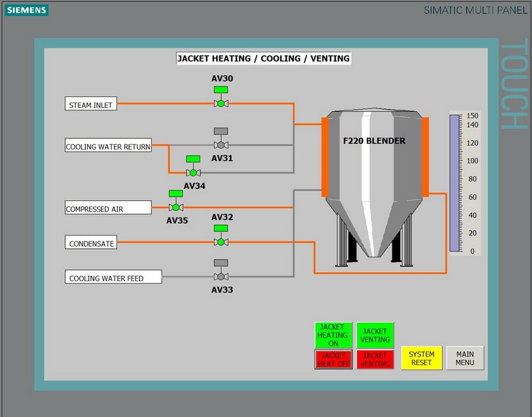532x417 pixels.
Task: Click the AV33 cooling water feed valve
Action: (221, 270)
